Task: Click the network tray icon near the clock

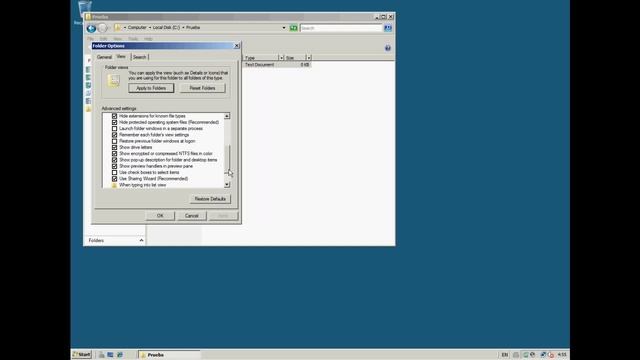Action: point(543,355)
